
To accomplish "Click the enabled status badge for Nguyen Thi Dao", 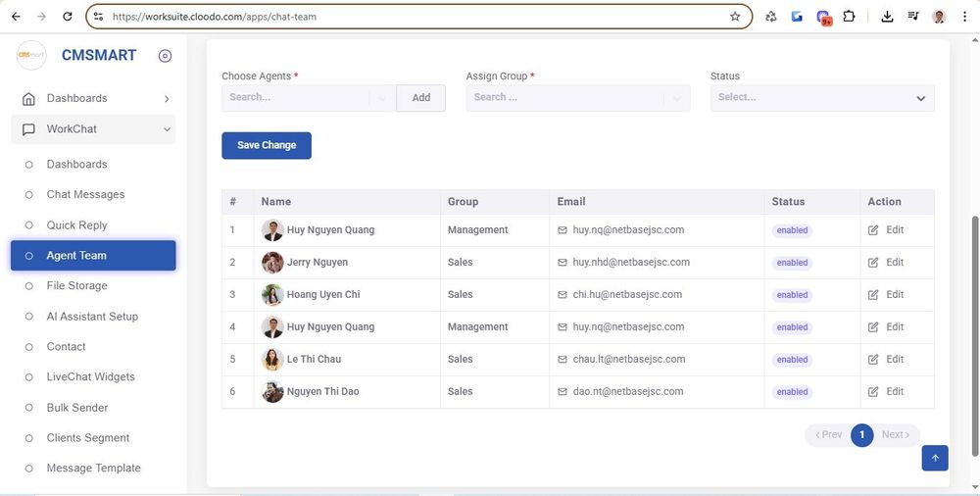I will 792,392.
